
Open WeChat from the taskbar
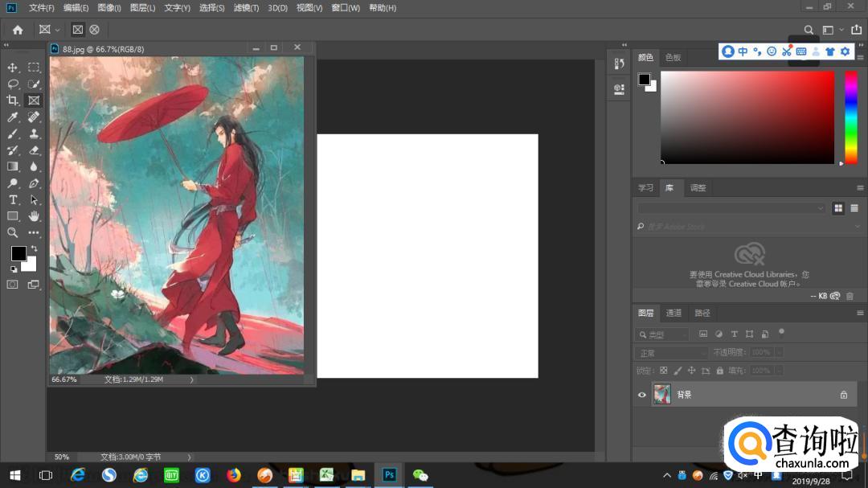coord(420,475)
